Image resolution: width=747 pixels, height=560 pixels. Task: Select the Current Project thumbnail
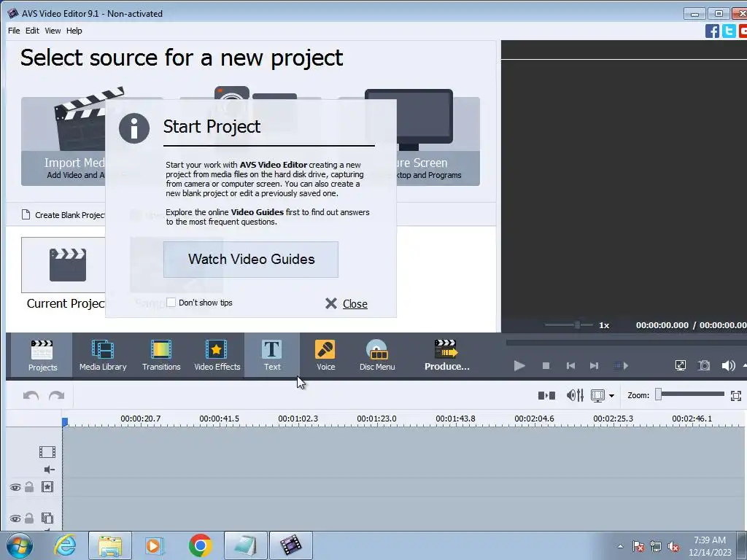tap(63, 265)
